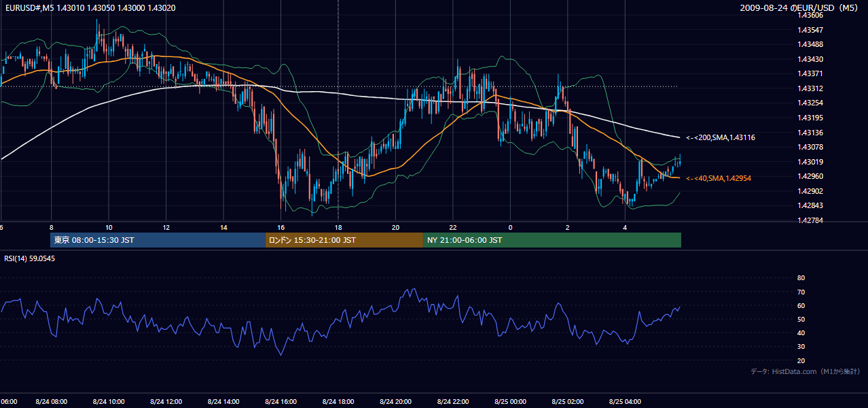Click hour tick 14 under price chart
This screenshot has height=408, width=868.
pyautogui.click(x=223, y=227)
